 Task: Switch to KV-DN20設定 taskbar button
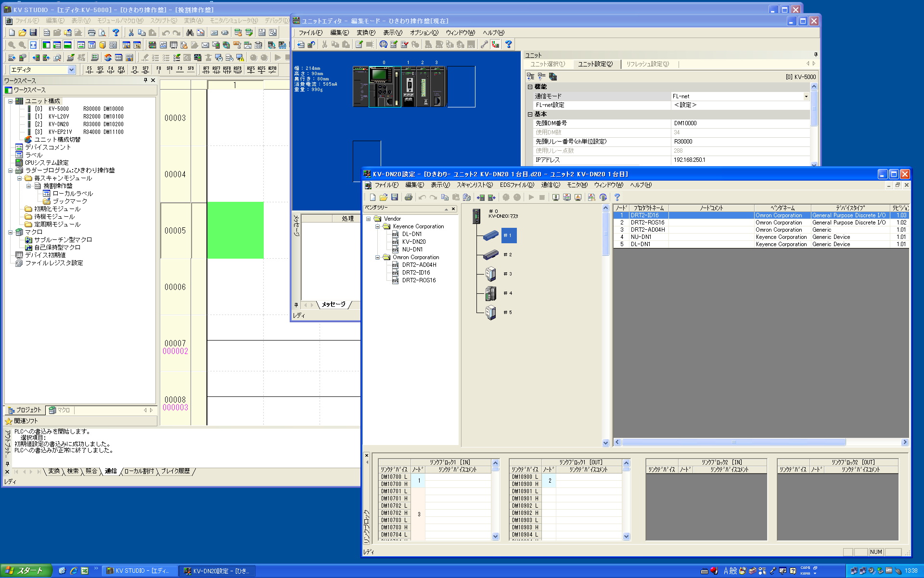218,571
